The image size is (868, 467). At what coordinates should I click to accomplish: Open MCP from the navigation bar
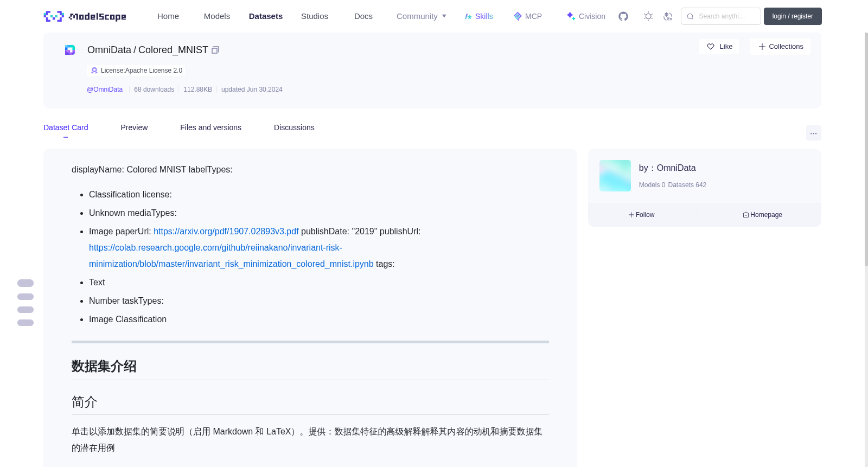click(x=527, y=16)
